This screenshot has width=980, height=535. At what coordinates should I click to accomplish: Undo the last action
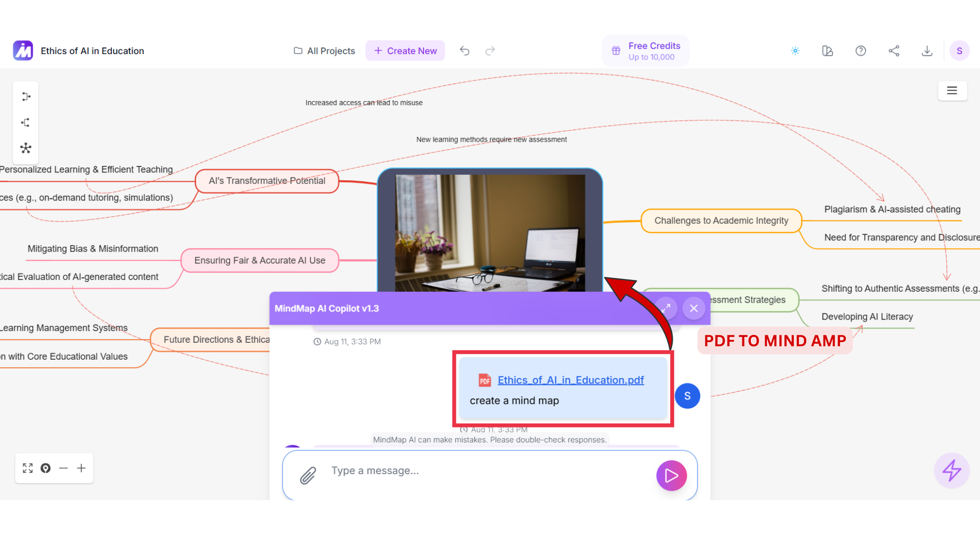click(464, 51)
